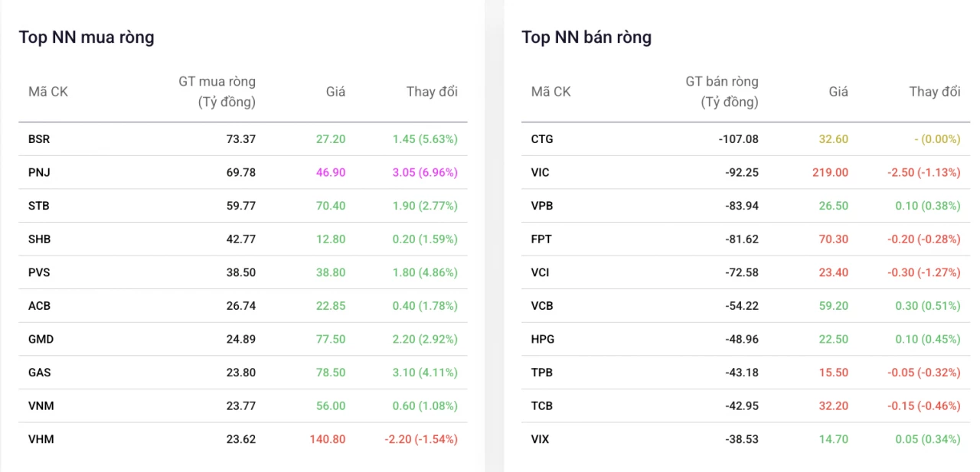Click VCB change 0.30 (0.51%)
Image resolution: width=980 pixels, height=472 pixels.
click(928, 305)
